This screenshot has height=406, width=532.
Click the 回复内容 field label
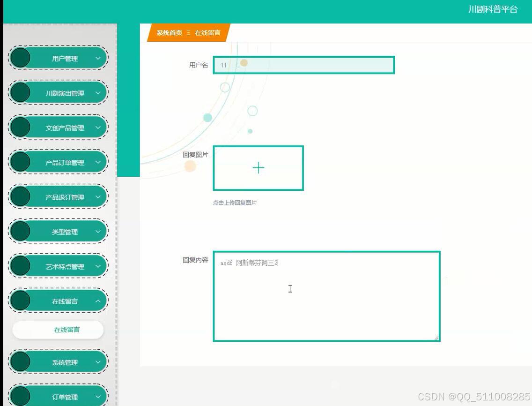[x=195, y=260]
